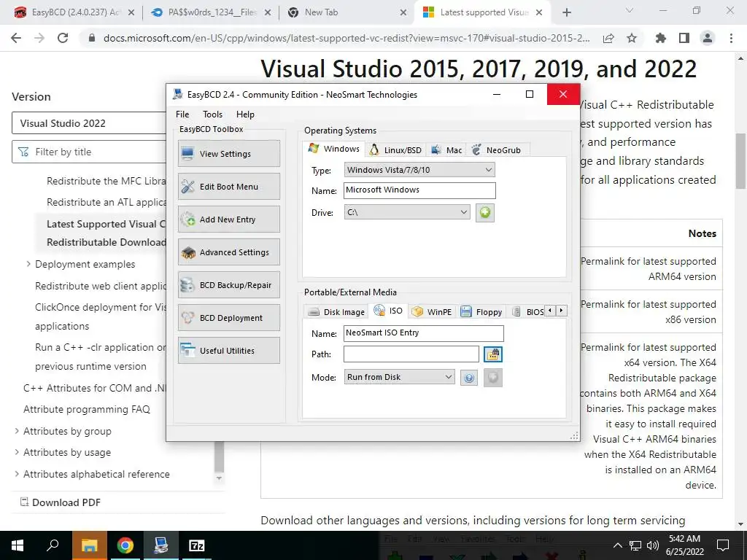Open Advanced Settings

(229, 252)
